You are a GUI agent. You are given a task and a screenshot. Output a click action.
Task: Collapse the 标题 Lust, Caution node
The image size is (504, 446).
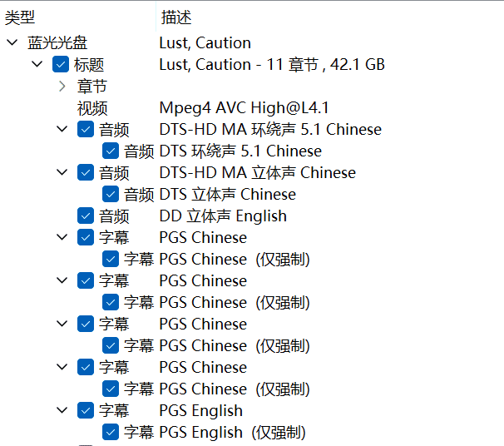click(x=37, y=64)
